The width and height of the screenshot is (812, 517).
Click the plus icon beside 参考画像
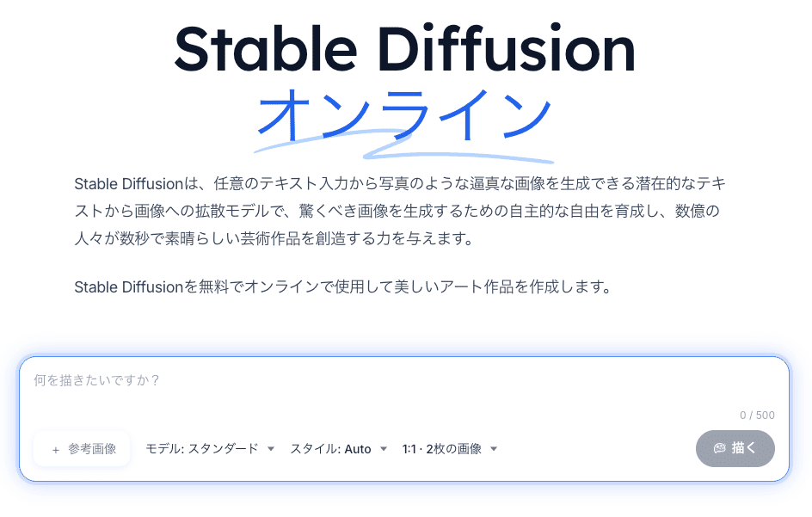56,449
